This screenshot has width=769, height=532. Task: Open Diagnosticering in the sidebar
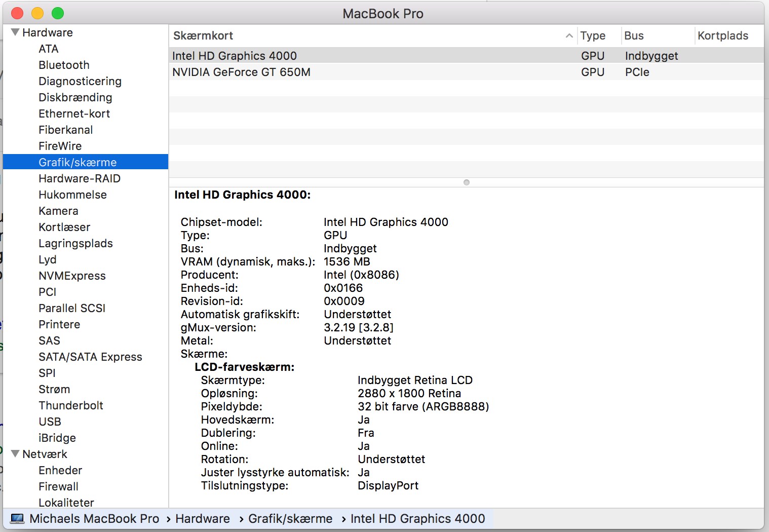[80, 81]
